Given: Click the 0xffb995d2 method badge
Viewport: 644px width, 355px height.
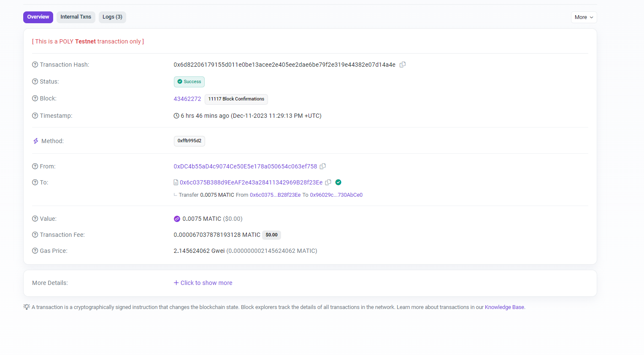Looking at the screenshot, I should point(189,141).
